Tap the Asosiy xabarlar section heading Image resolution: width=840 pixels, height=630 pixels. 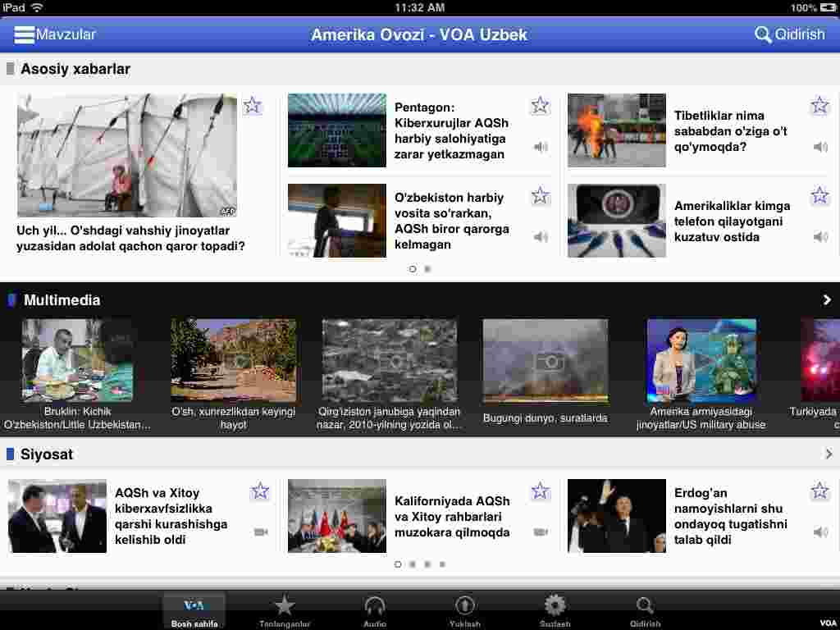(x=75, y=69)
